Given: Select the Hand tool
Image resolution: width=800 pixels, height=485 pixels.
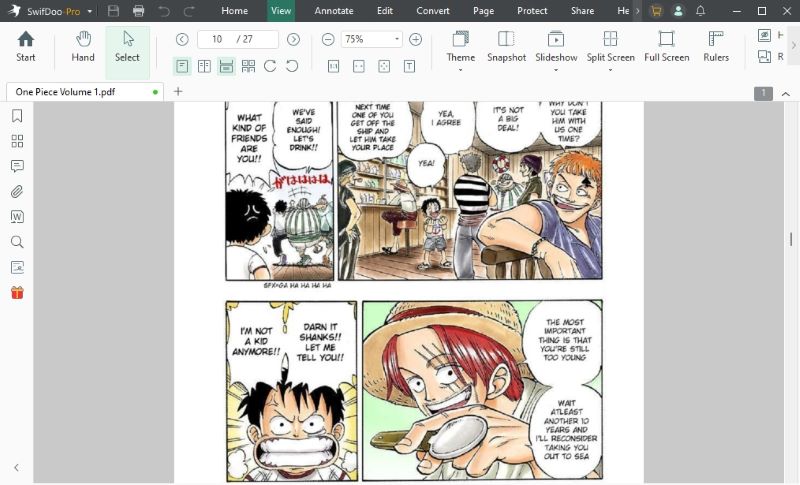Looking at the screenshot, I should pos(83,46).
